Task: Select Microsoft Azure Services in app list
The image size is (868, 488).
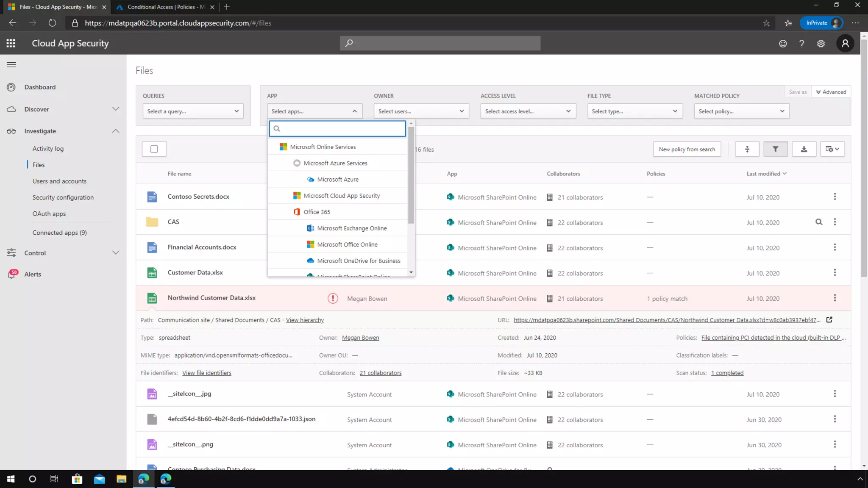Action: (x=335, y=163)
